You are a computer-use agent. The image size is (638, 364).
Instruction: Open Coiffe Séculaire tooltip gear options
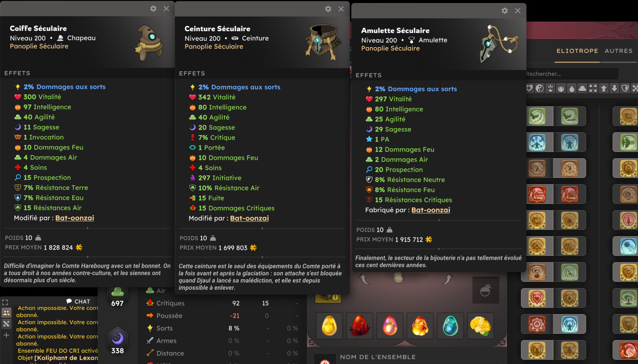click(x=153, y=8)
